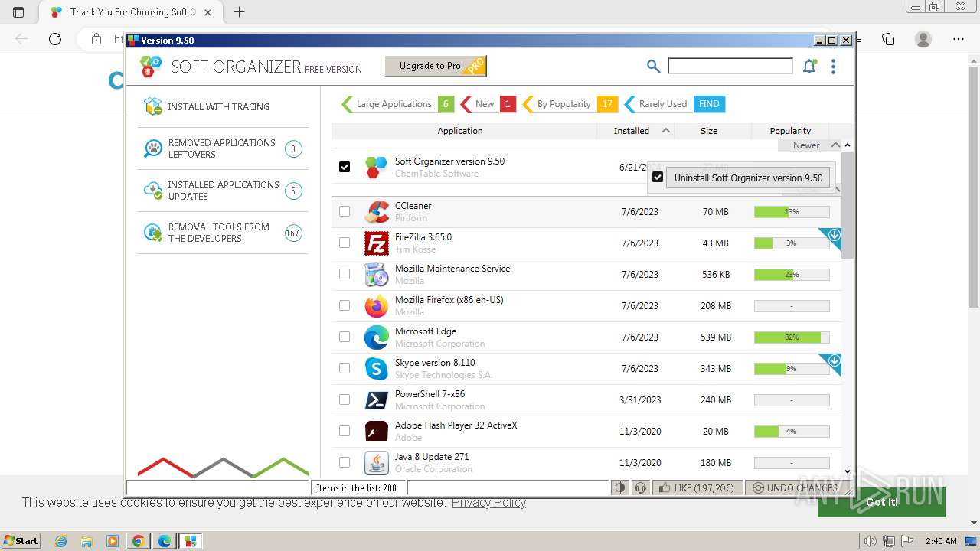Click the PowerShell 7-x86 icon
980x551 pixels.
tap(377, 399)
